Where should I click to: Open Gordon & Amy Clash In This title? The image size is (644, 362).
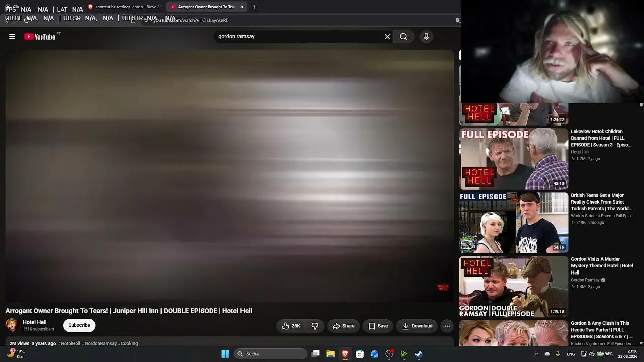[x=601, y=330]
